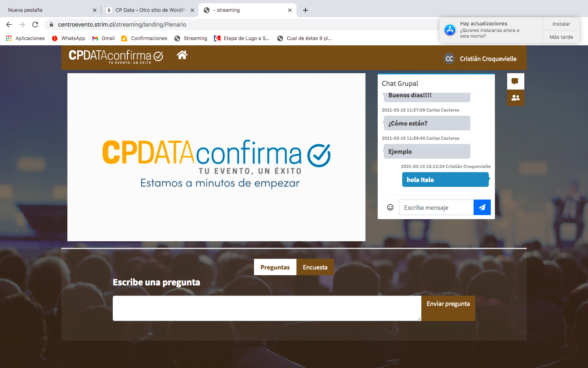Click username Cristián Croquevielle in header
588x368 pixels.
(x=488, y=58)
